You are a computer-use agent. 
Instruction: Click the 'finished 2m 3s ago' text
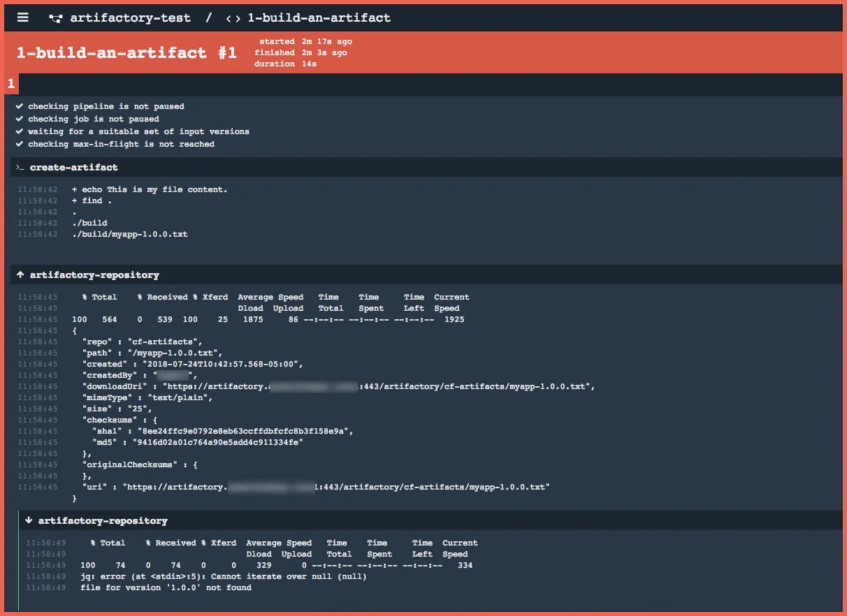pos(301,53)
